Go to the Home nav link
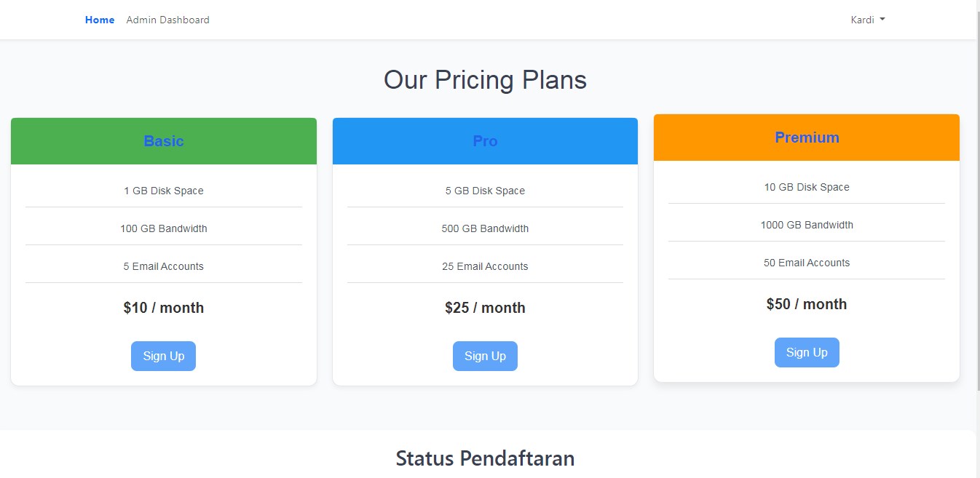This screenshot has height=478, width=980. coord(100,20)
